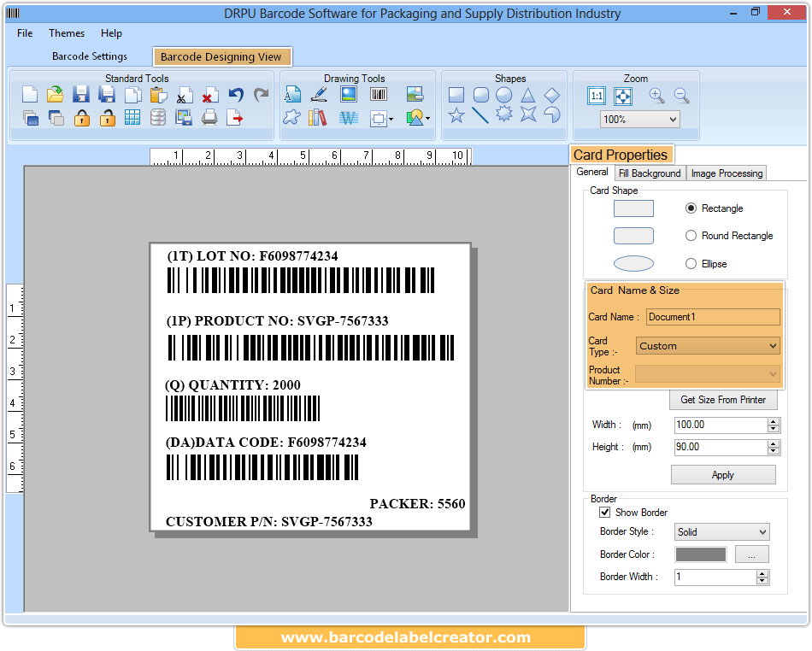Increase Width with spinner up arrow
The width and height of the screenshot is (812, 651).
point(774,421)
